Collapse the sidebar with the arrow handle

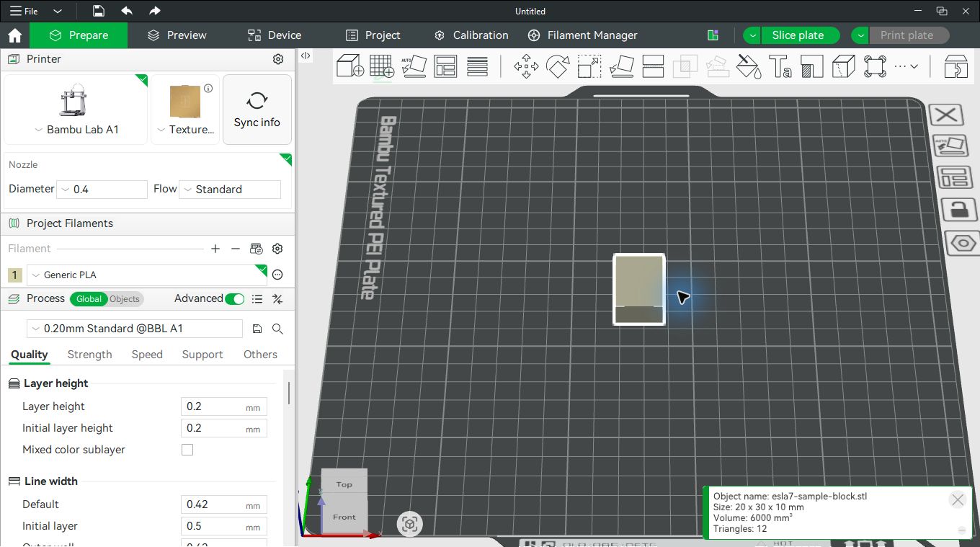305,55
